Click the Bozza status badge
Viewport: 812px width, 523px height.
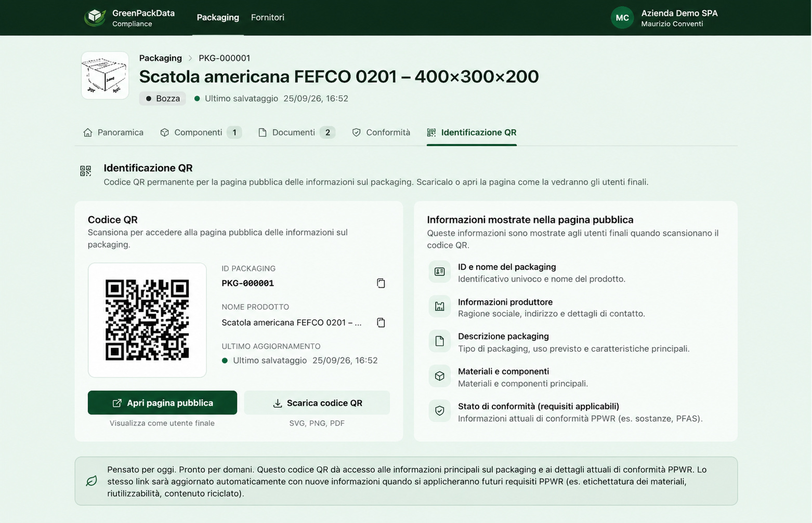click(163, 98)
